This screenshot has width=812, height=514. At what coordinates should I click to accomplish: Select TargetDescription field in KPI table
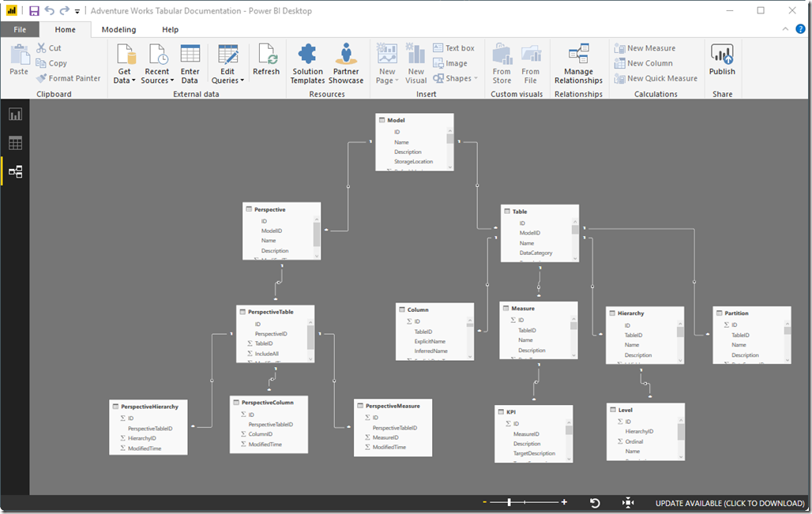tap(534, 453)
